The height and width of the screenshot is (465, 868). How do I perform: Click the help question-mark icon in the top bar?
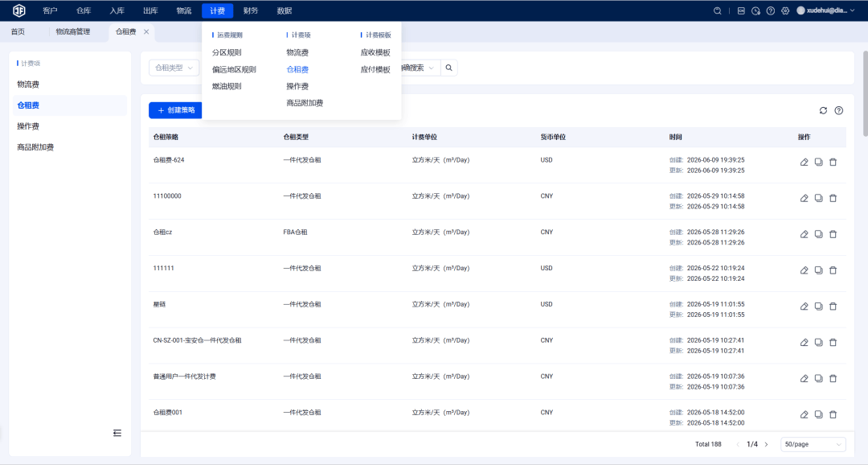pyautogui.click(x=771, y=10)
